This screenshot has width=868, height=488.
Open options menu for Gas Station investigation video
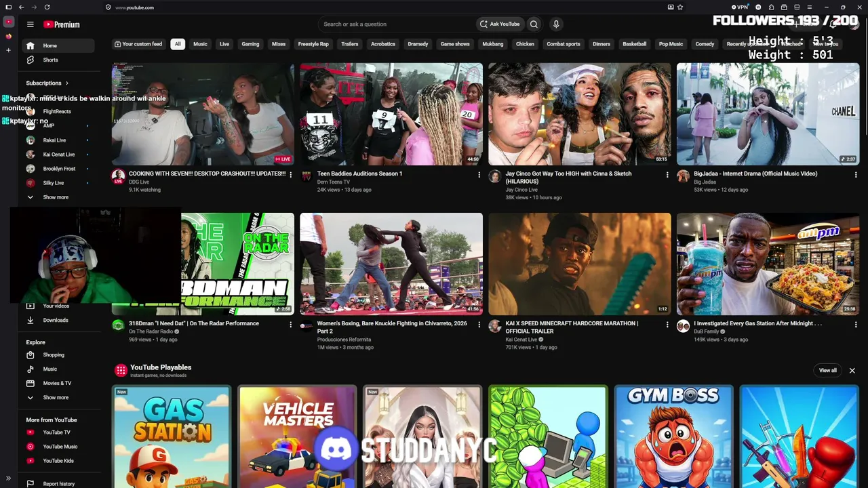[x=856, y=325]
